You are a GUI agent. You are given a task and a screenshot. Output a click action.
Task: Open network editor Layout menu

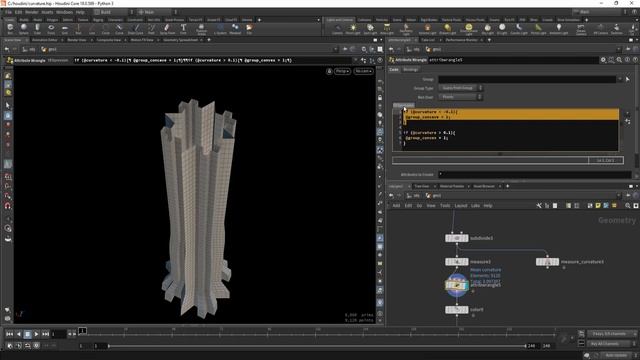click(x=461, y=206)
